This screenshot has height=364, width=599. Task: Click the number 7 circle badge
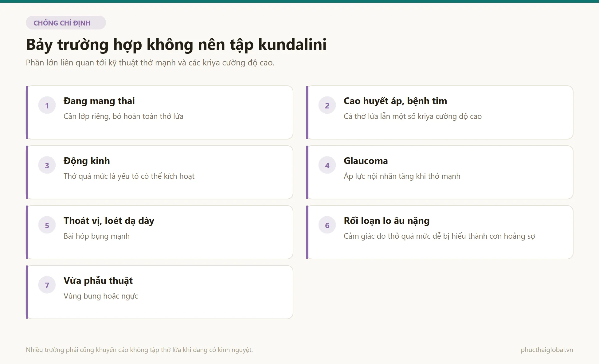pos(47,285)
